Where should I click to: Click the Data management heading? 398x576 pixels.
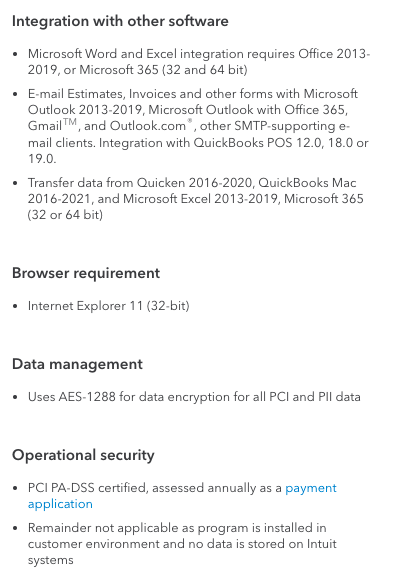coord(77,364)
